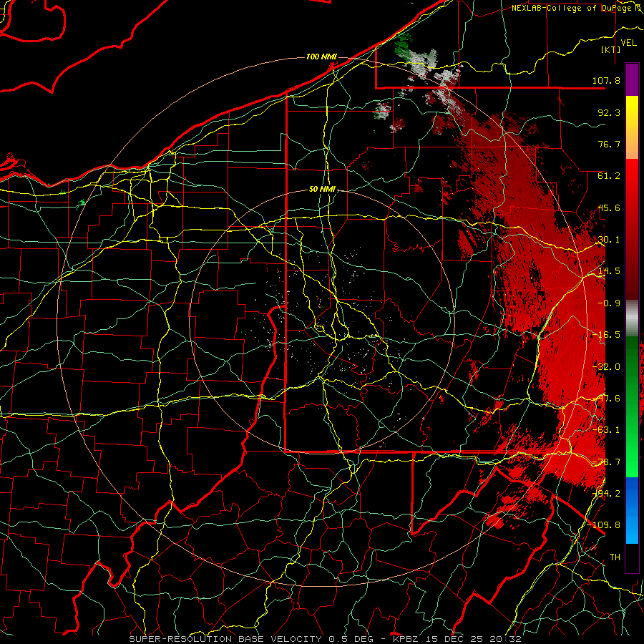This screenshot has height=644, width=644.
Task: Select the -63.1 velocity scale value
Action: pos(606,430)
